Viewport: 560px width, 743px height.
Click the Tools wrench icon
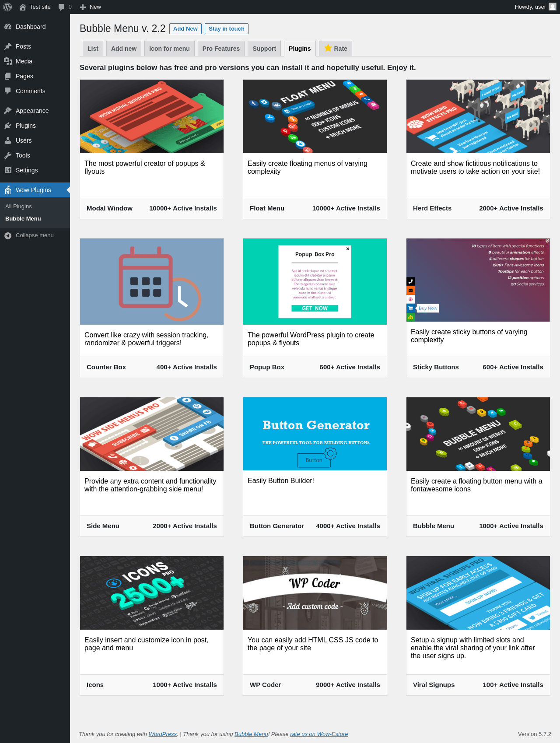coord(8,155)
